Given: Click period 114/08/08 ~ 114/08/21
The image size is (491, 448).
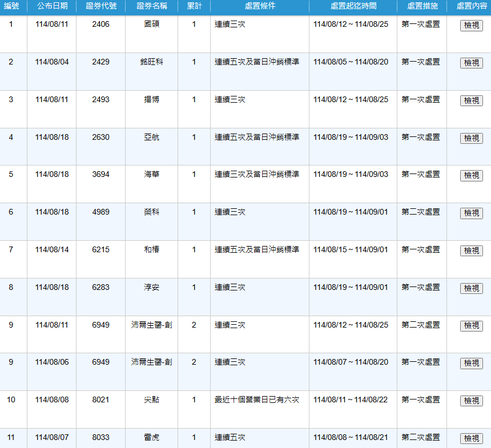Looking at the screenshot, I should tap(351, 437).
